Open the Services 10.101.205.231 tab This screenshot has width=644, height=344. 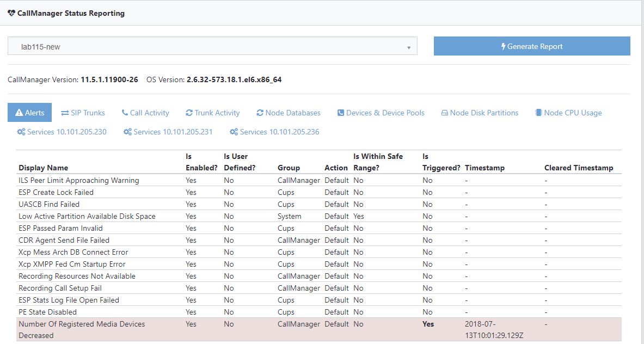(x=168, y=132)
